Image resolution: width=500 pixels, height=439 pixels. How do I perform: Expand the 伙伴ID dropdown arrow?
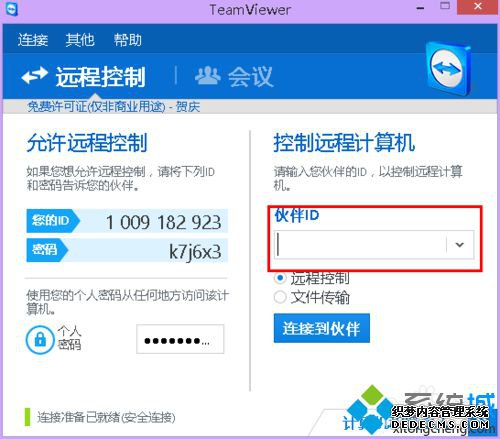460,245
